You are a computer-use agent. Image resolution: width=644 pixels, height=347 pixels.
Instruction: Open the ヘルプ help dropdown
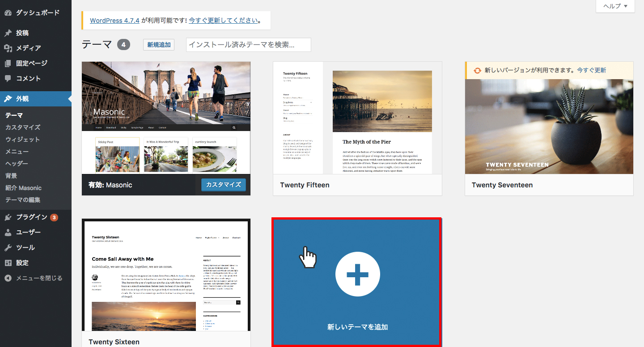(615, 6)
